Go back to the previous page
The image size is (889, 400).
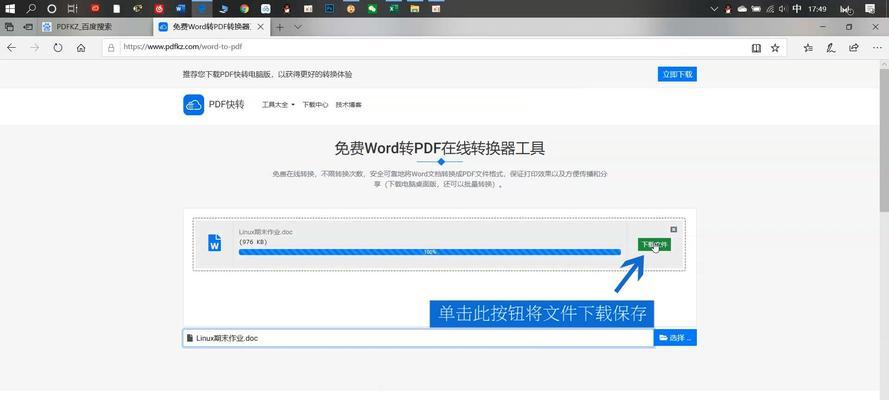click(11, 48)
